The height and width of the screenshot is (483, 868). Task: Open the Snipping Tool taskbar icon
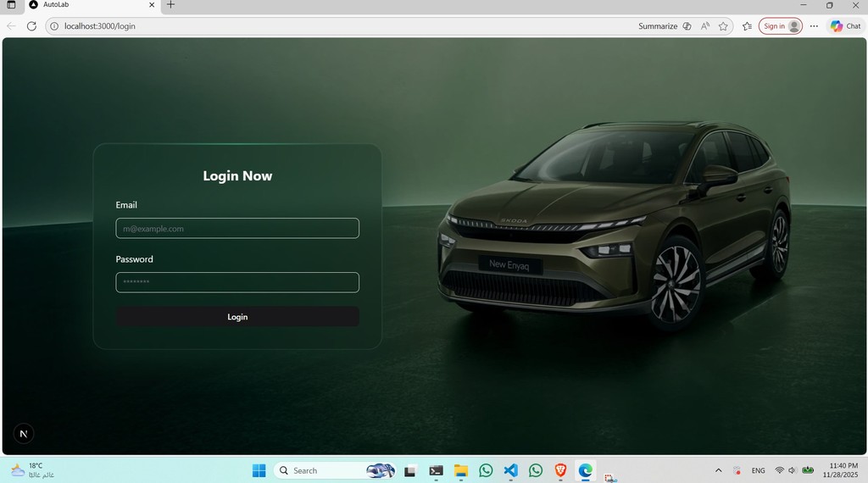pos(610,478)
